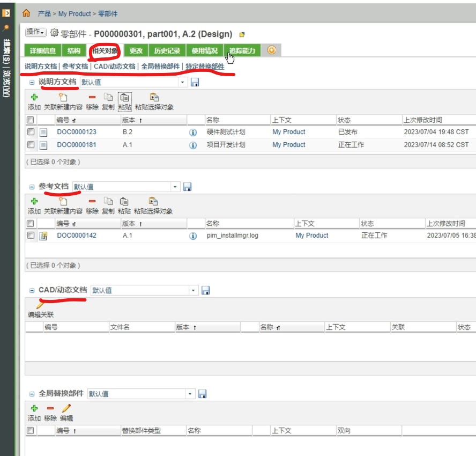Screen dimensions: 476x456
Task: Click 添加 icon in 说明方文档 toolbar
Action: tap(34, 97)
